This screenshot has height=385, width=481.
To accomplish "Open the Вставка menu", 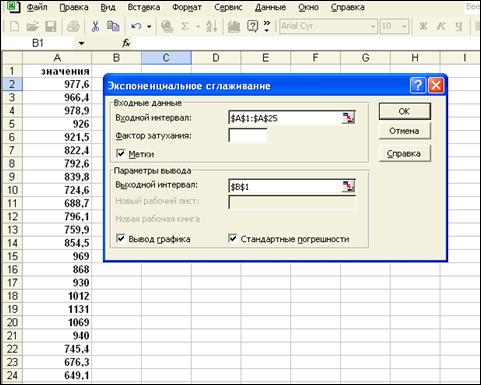I will [144, 7].
